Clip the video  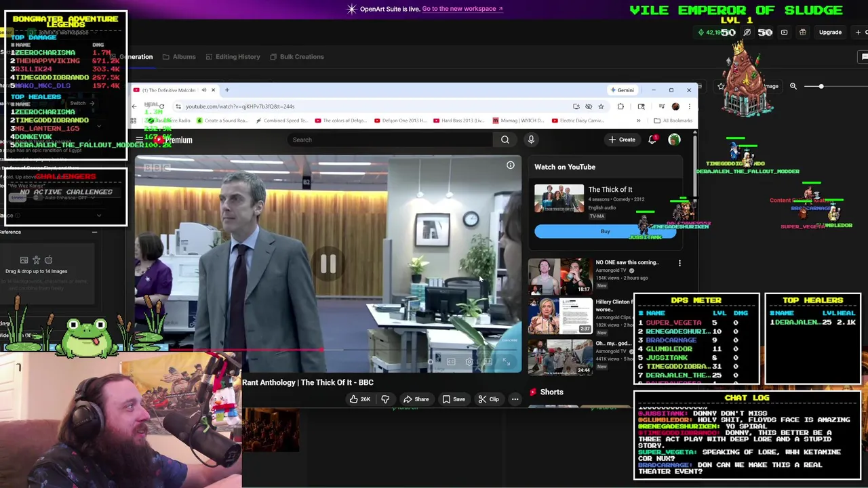click(489, 399)
